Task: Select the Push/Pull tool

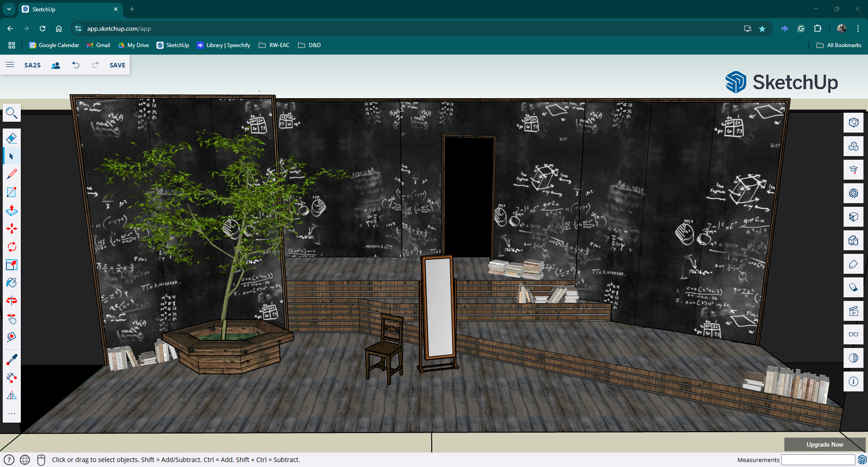Action: [12, 210]
